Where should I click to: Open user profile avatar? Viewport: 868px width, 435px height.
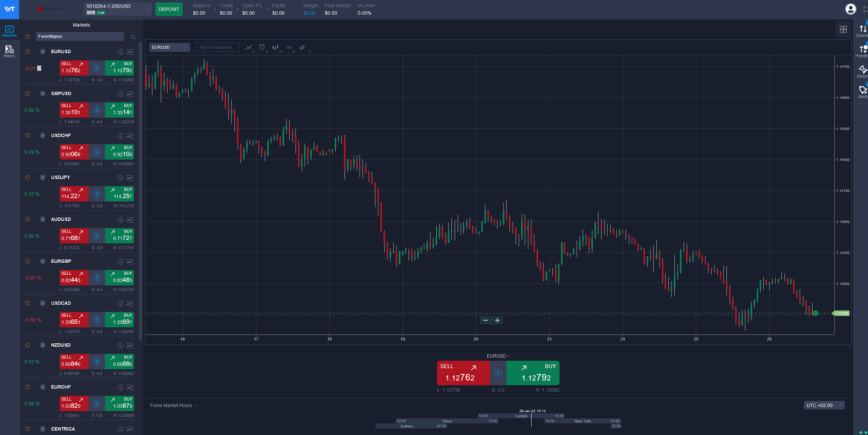pyautogui.click(x=851, y=9)
